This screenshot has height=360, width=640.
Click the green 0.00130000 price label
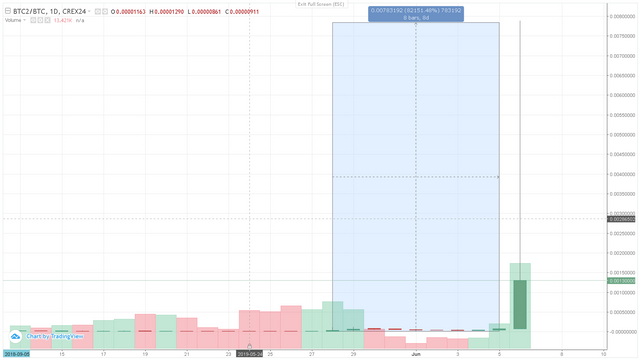[x=621, y=281]
